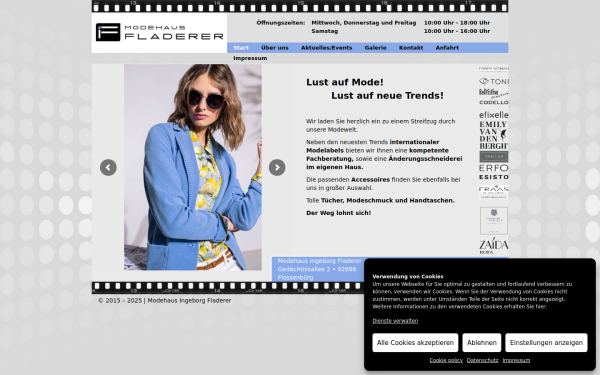
Task: Show cookie settings via Einstellungen anzeigen
Action: tap(546, 342)
